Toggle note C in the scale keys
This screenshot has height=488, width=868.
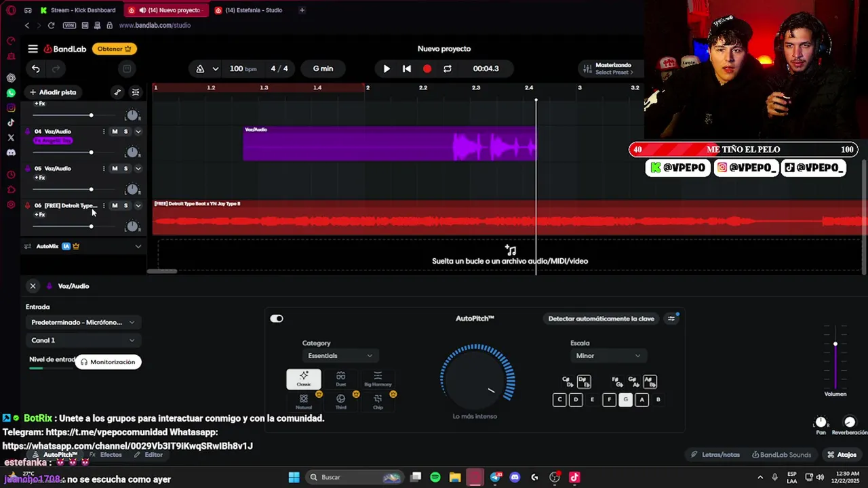point(559,400)
